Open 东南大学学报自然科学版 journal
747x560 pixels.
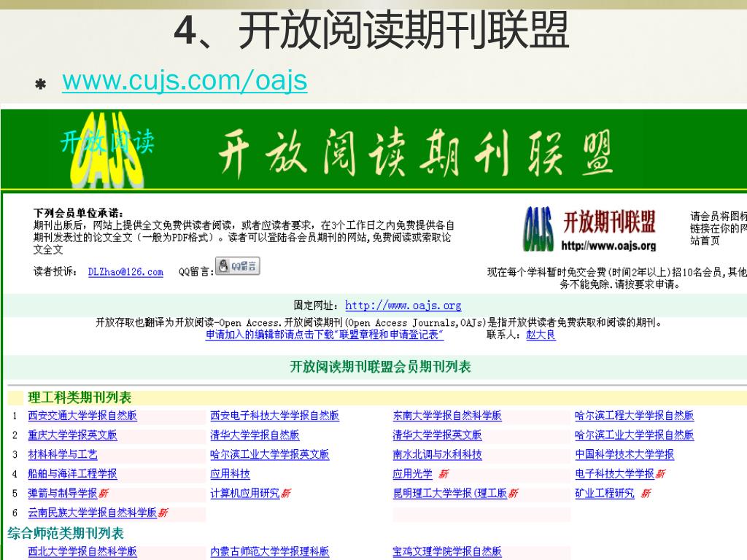point(447,416)
